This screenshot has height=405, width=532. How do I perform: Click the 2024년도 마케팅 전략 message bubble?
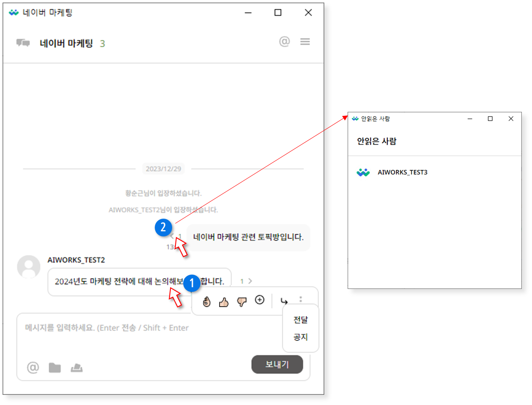[139, 282]
